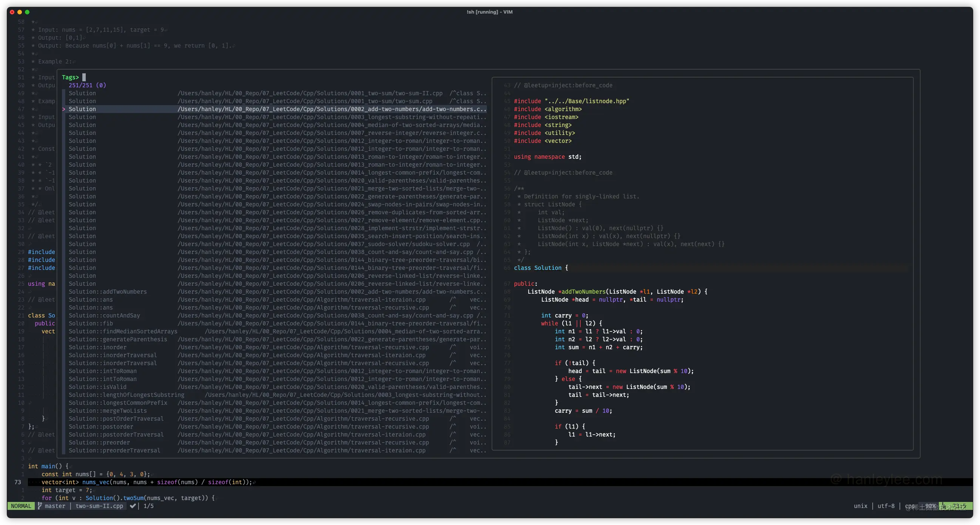This screenshot has width=980, height=525.
Task: Click the checkmark icon in the status line
Action: pos(133,506)
